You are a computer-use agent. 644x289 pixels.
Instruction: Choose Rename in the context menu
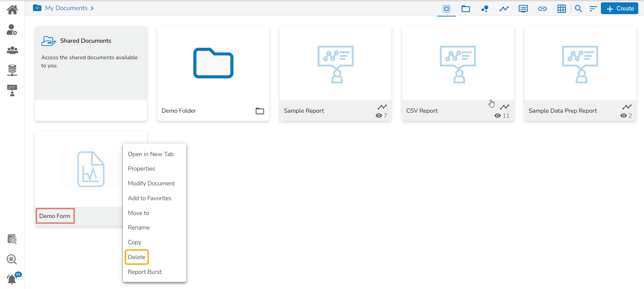coord(138,227)
